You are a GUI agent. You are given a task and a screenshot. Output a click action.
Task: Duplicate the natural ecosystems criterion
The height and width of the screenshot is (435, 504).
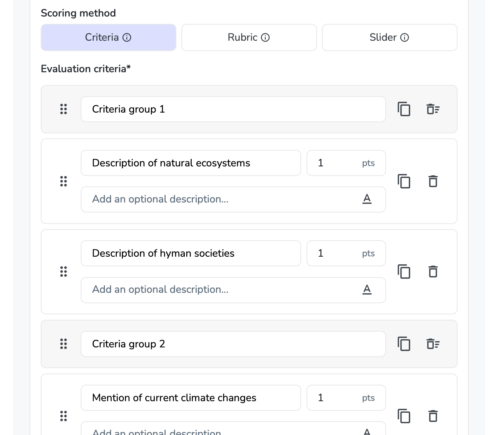[404, 181]
